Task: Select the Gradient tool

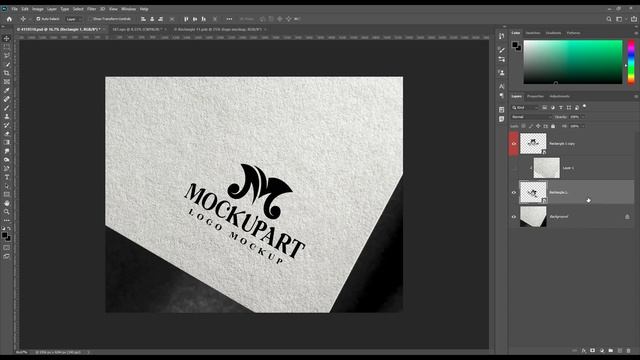Action: tap(7, 142)
